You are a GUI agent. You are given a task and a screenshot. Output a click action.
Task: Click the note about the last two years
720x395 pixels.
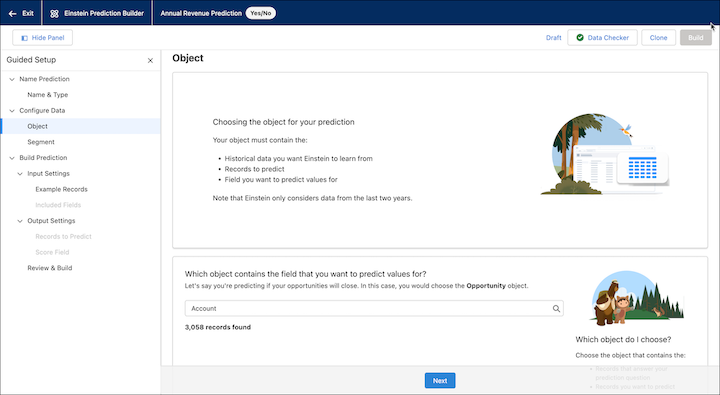[x=312, y=198]
